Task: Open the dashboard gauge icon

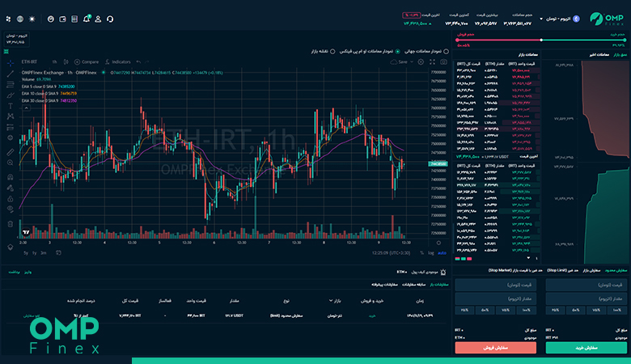Action: tap(51, 19)
